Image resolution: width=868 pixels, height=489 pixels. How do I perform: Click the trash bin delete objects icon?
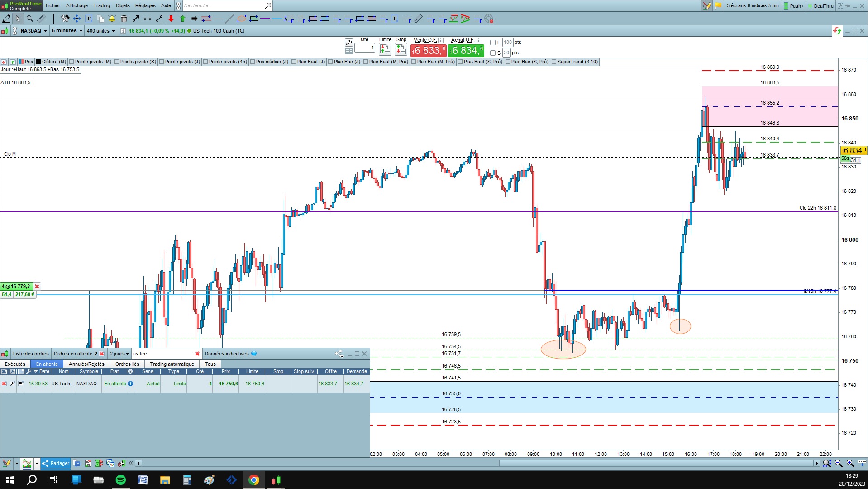pos(124,19)
